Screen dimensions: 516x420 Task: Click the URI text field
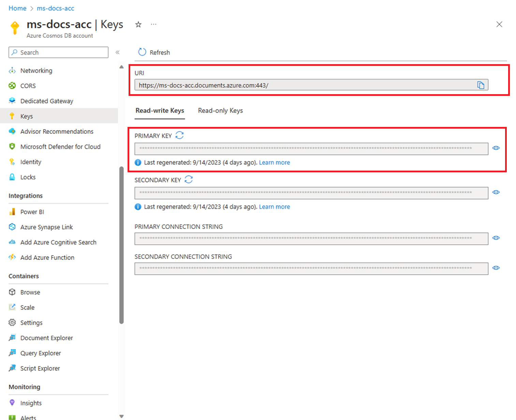tap(311, 85)
